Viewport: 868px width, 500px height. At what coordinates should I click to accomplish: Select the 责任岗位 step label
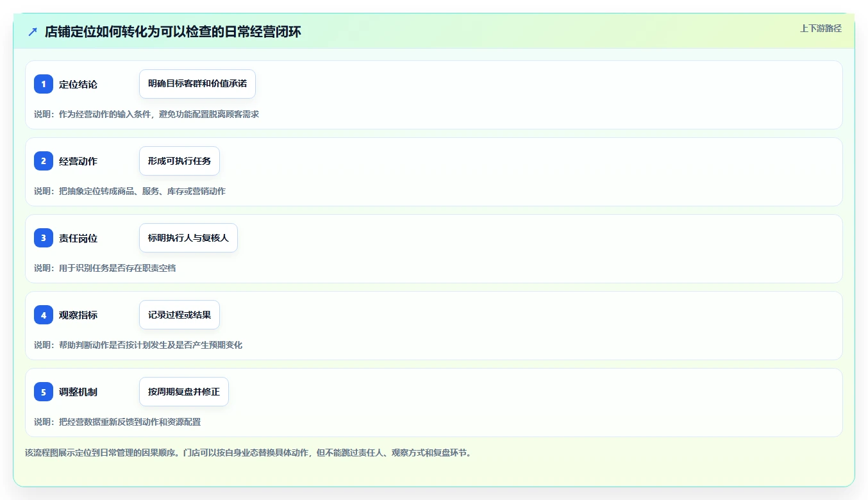tap(78, 238)
